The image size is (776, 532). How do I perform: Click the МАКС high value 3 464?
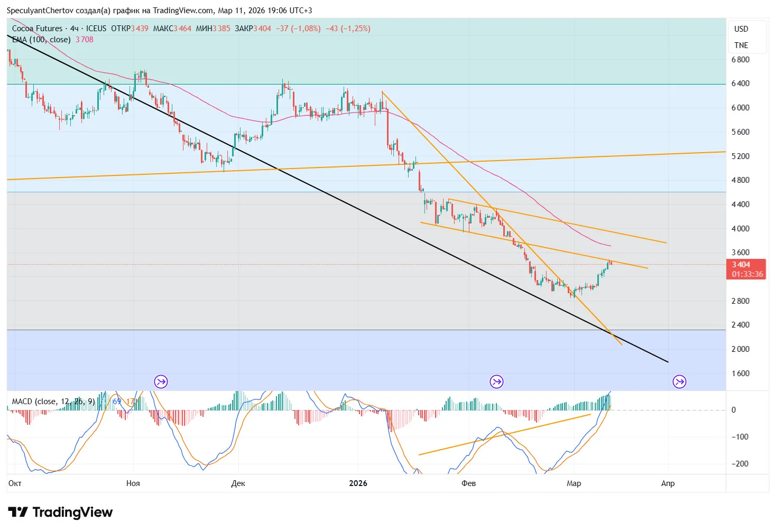(x=182, y=29)
